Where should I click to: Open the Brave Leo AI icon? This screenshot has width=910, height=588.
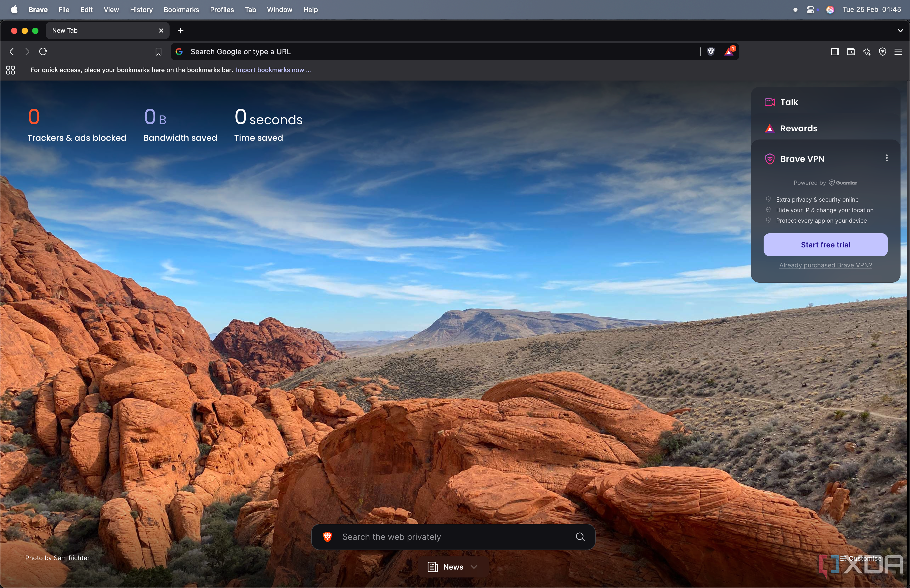(x=868, y=51)
